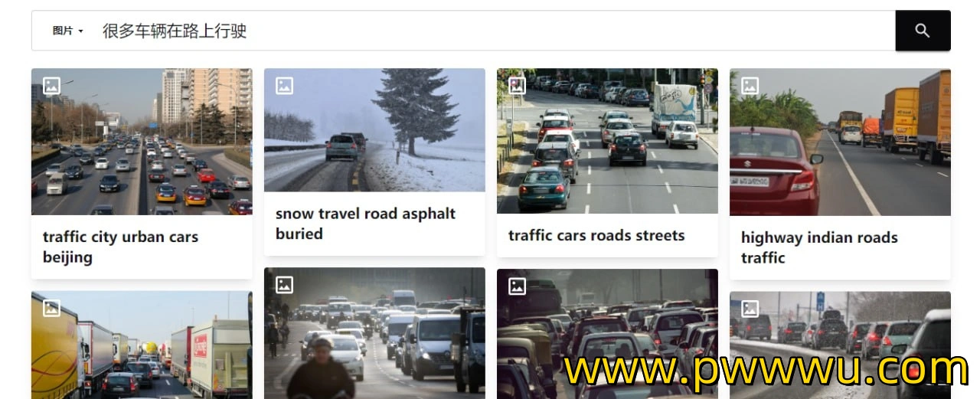Click image icon on dense jam photo

tap(517, 286)
